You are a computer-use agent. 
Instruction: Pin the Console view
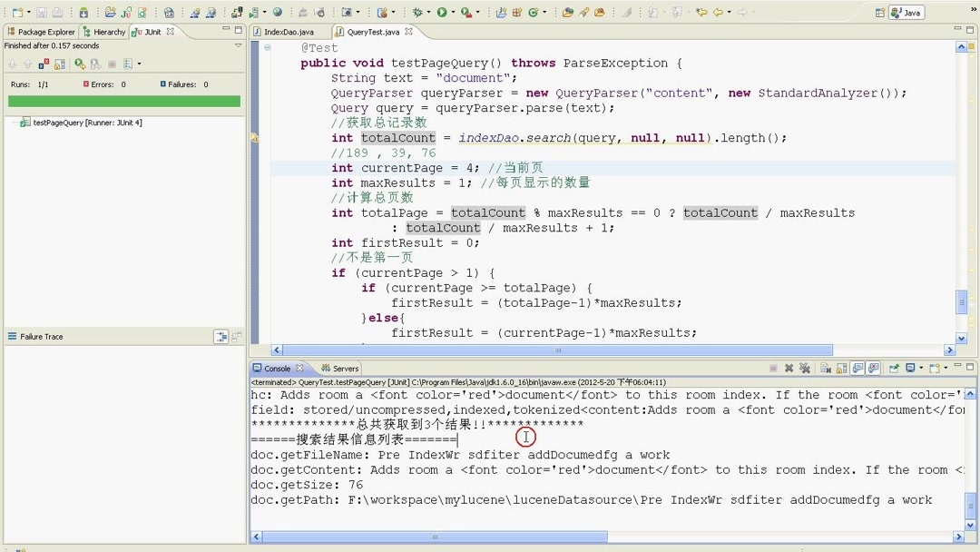click(895, 368)
